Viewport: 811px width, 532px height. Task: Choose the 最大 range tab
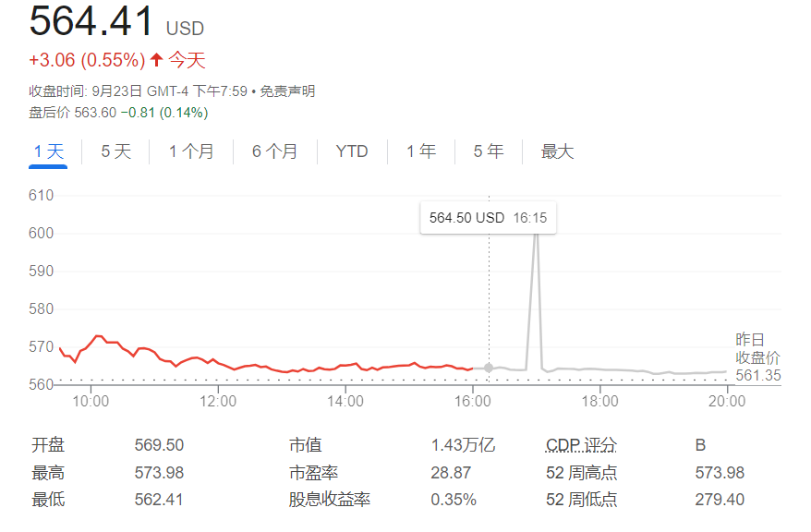point(557,151)
